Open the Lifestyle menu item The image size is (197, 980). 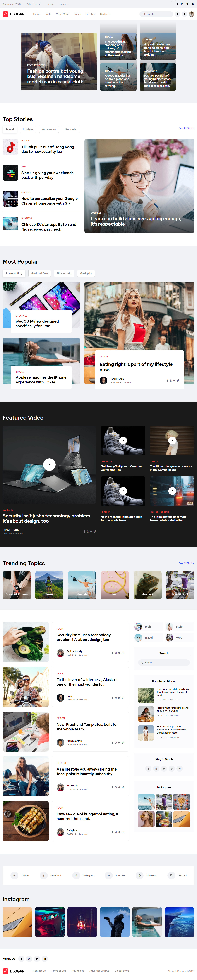pos(91,14)
